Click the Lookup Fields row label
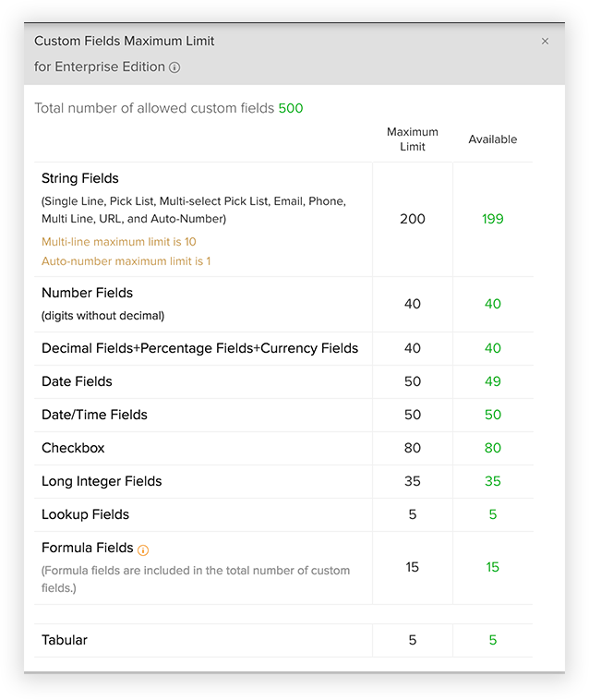This screenshot has height=700, width=589. tap(85, 514)
